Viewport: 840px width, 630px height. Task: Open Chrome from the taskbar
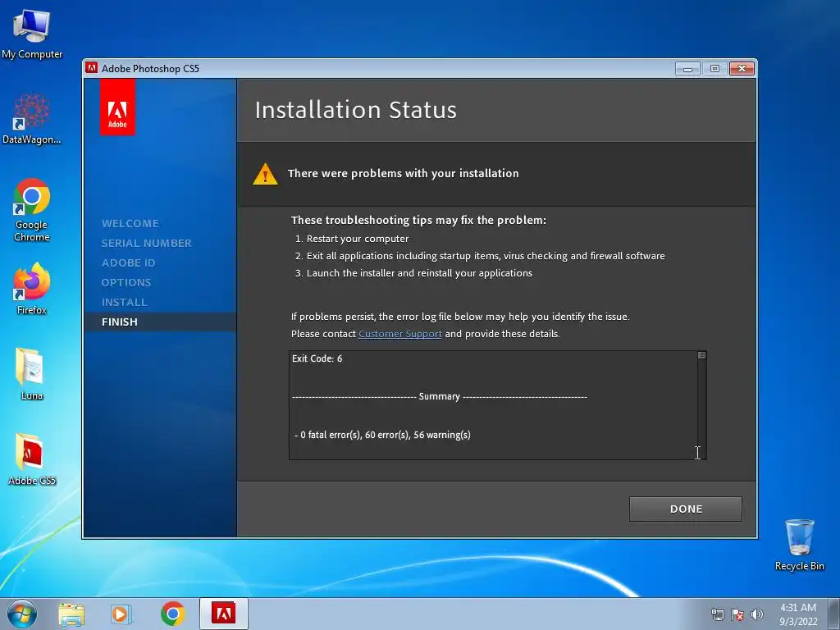click(x=172, y=614)
